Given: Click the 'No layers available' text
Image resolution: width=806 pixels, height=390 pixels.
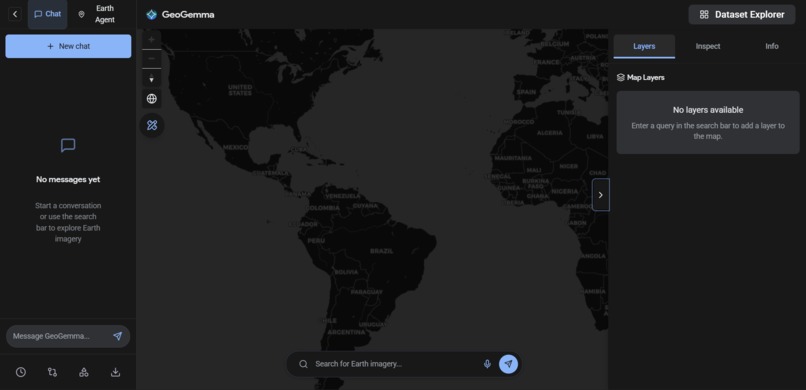Looking at the screenshot, I should coord(708,110).
